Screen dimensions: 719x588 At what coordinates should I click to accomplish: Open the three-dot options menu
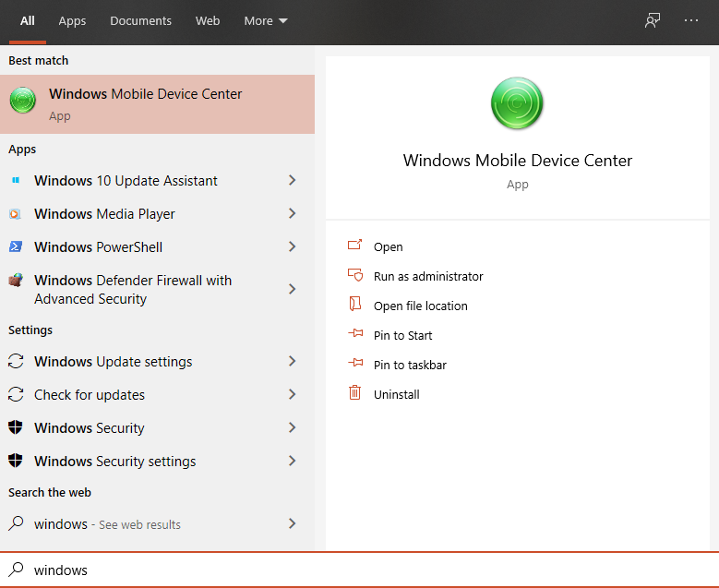coord(691,20)
